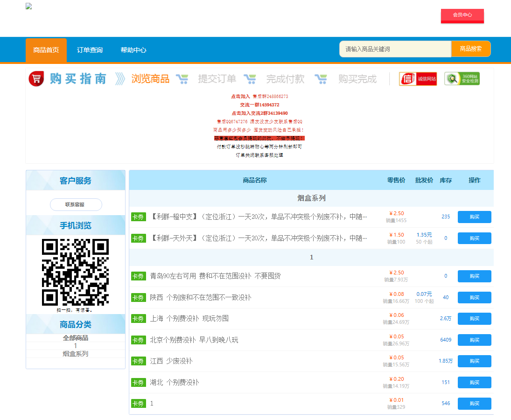
Task: Click the stock value 2.6万
Action: 446,319
